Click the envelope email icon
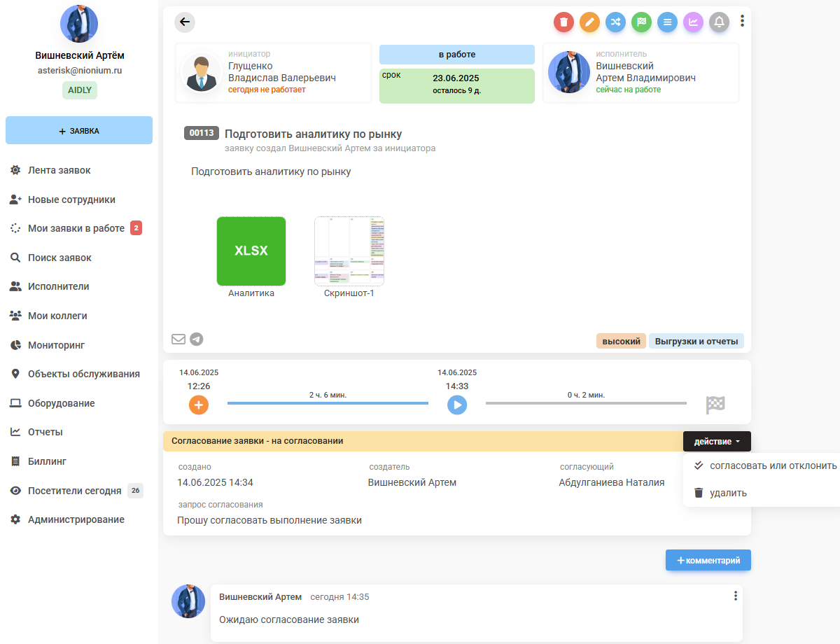The image size is (840, 644). click(x=178, y=339)
